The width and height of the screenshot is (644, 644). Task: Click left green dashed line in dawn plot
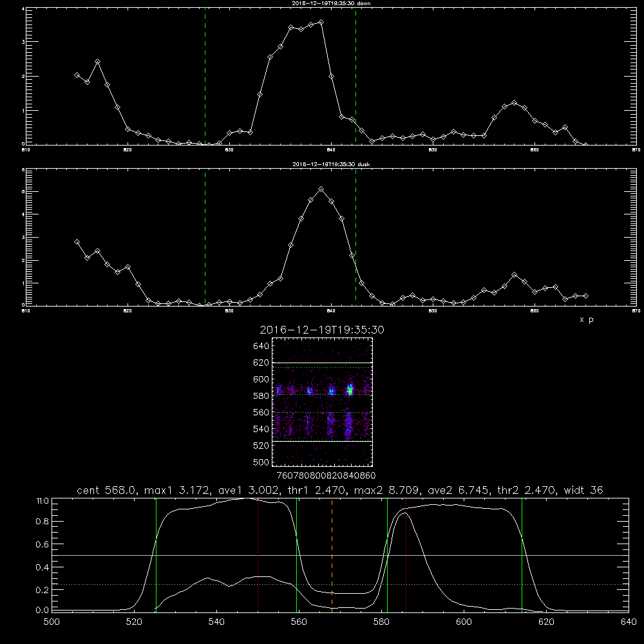205,76
